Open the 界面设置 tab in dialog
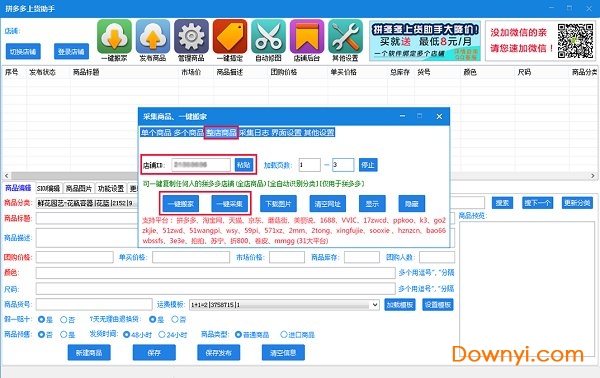 tap(286, 133)
